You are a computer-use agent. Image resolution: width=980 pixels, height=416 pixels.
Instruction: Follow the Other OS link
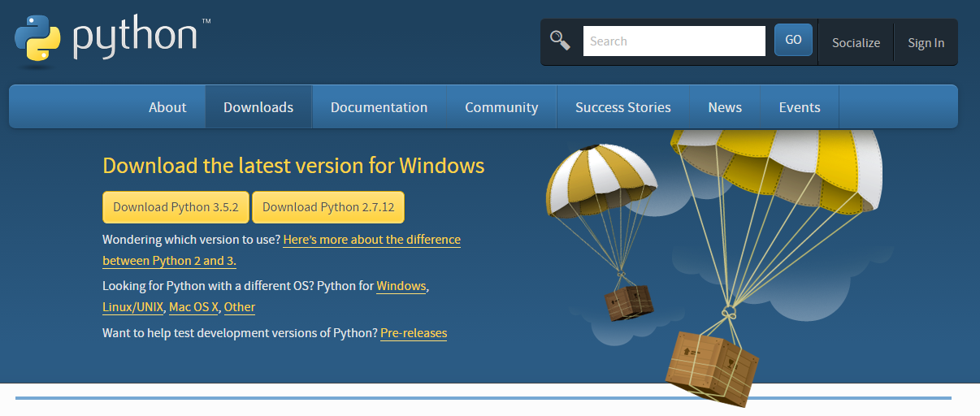240,307
